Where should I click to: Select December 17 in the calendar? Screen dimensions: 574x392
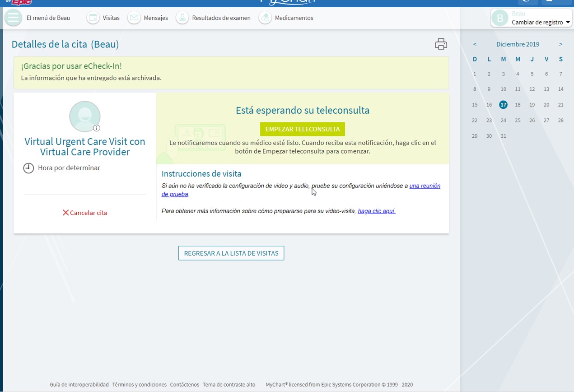click(503, 105)
